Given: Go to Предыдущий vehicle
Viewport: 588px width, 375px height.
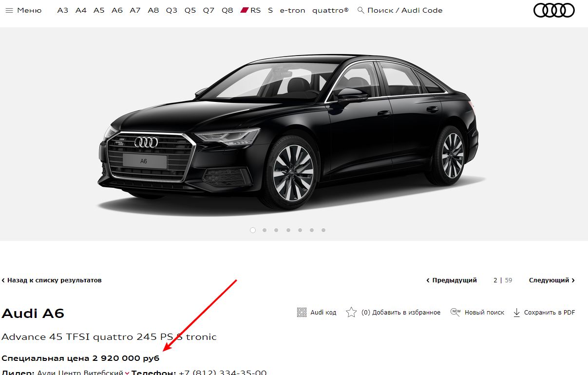Looking at the screenshot, I should [452, 280].
